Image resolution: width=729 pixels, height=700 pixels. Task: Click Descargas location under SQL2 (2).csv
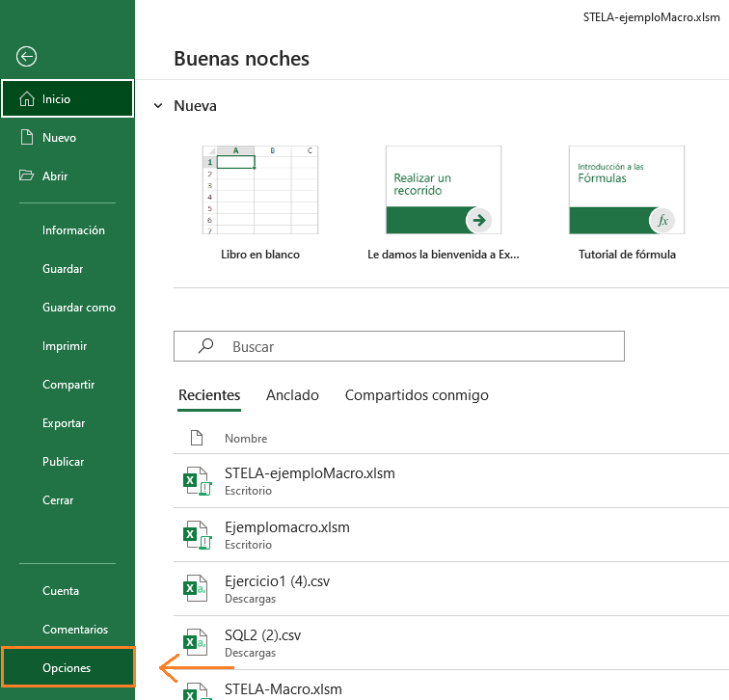tap(250, 653)
